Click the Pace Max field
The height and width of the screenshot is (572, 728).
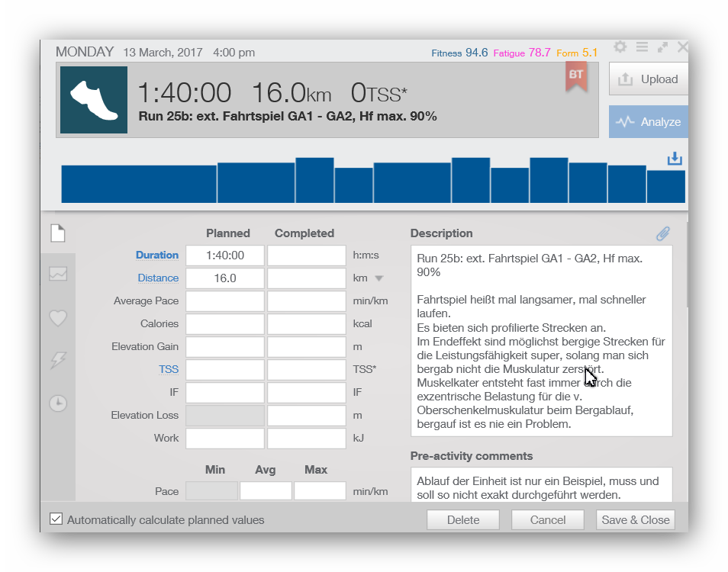click(320, 491)
